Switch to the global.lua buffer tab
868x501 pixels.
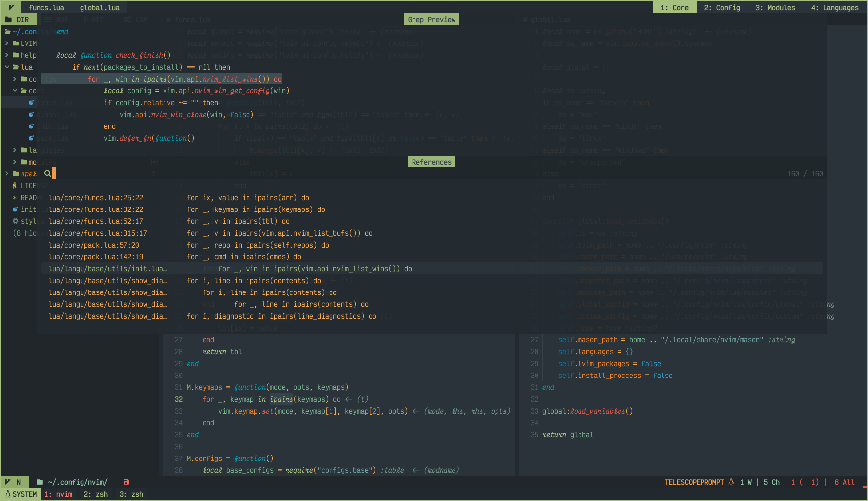(100, 8)
